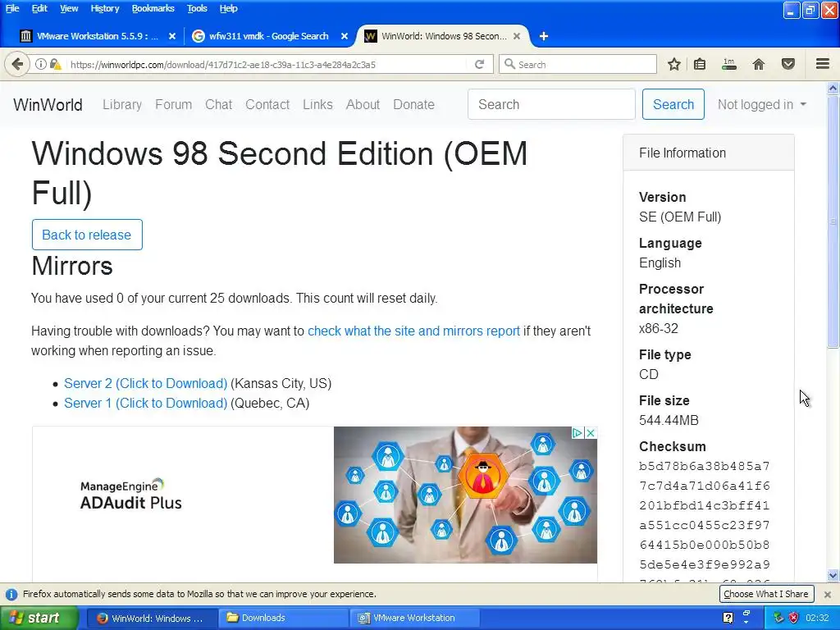Click the WinWorld site logo link
The width and height of the screenshot is (840, 630).
(48, 104)
